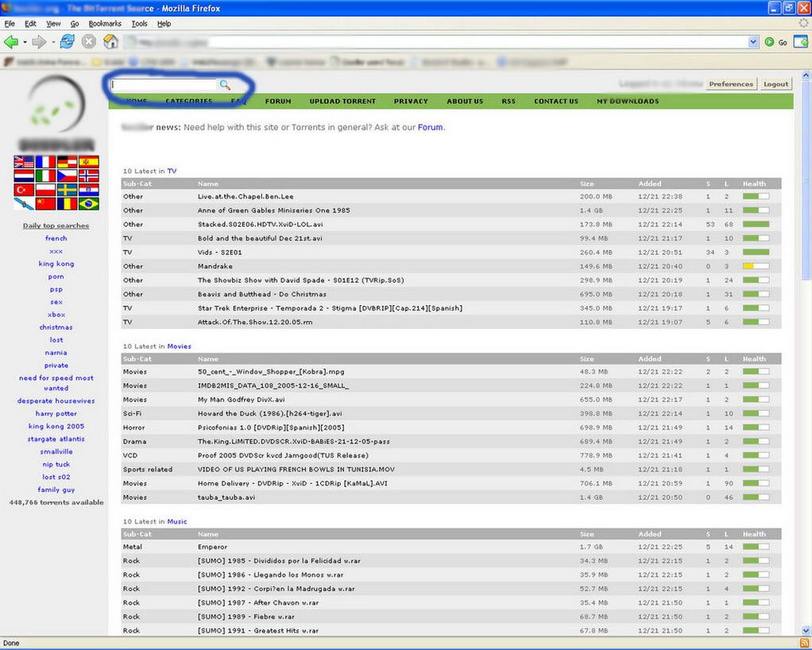This screenshot has width=812, height=650.
Task: Click the Stop loading button
Action: click(89, 41)
